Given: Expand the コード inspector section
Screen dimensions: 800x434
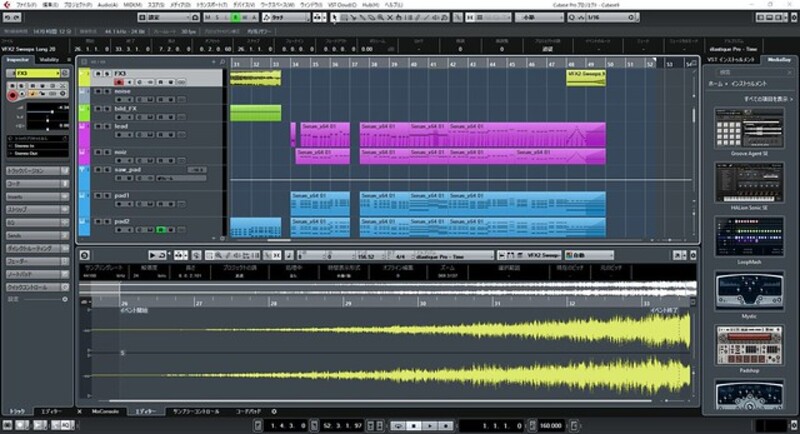Looking at the screenshot, I should coord(37,184).
